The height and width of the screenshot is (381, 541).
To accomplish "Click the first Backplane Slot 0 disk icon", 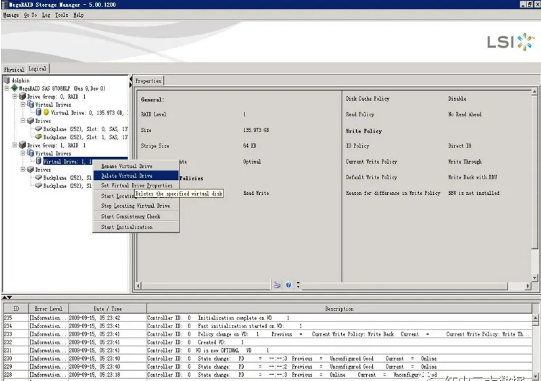I will click(38, 129).
